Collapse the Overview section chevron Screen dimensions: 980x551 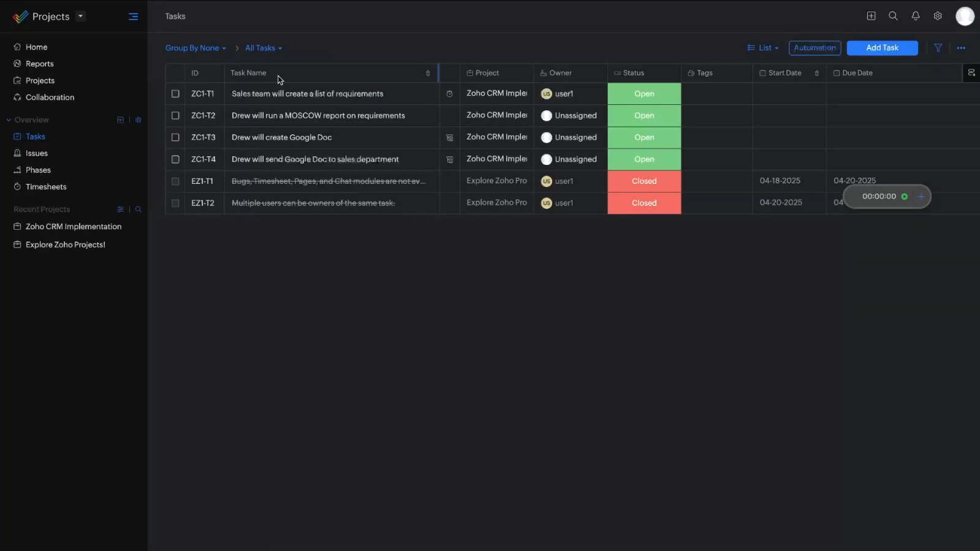pyautogui.click(x=9, y=120)
